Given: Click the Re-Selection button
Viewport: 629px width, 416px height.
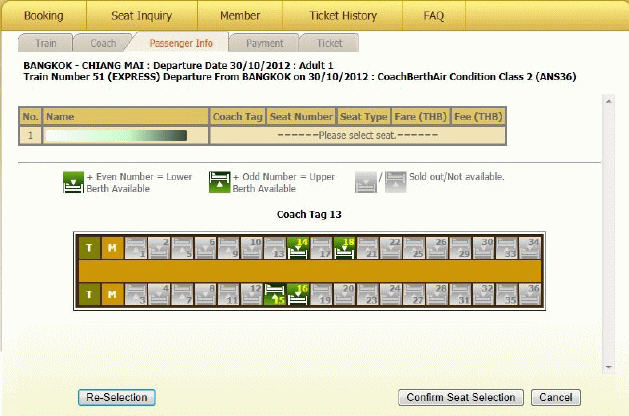Looking at the screenshot, I should pos(116,397).
